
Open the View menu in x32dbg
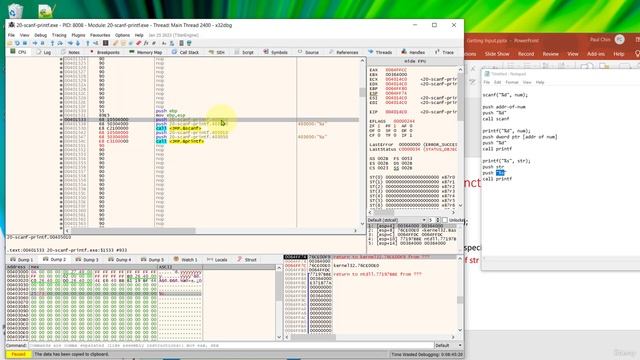pos(24,35)
